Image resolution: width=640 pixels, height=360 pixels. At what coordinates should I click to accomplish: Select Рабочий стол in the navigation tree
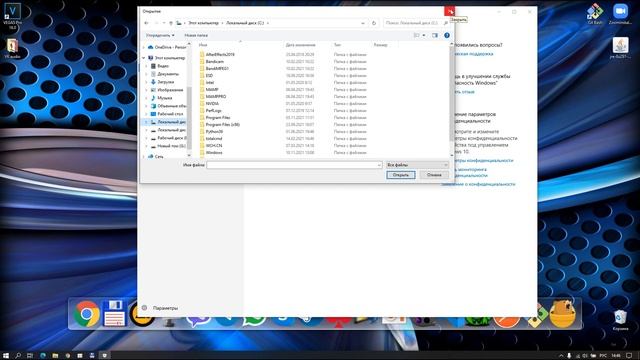coord(170,114)
